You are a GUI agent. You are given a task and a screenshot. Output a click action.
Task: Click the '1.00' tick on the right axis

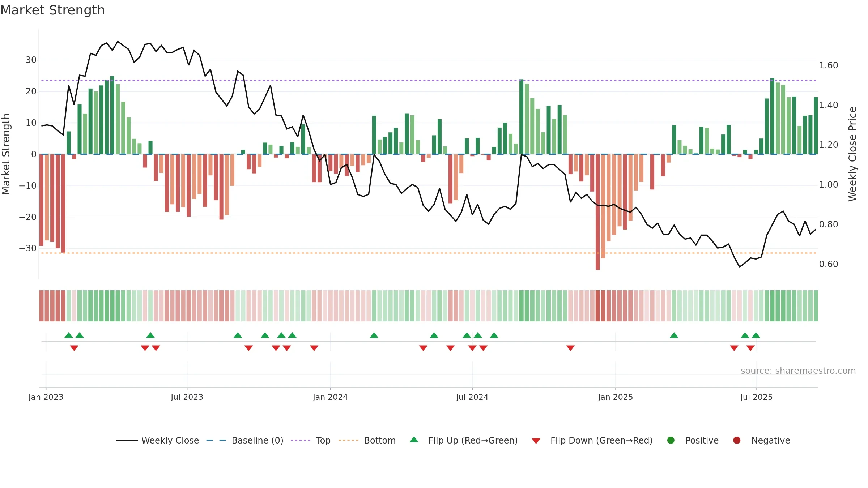[829, 185]
